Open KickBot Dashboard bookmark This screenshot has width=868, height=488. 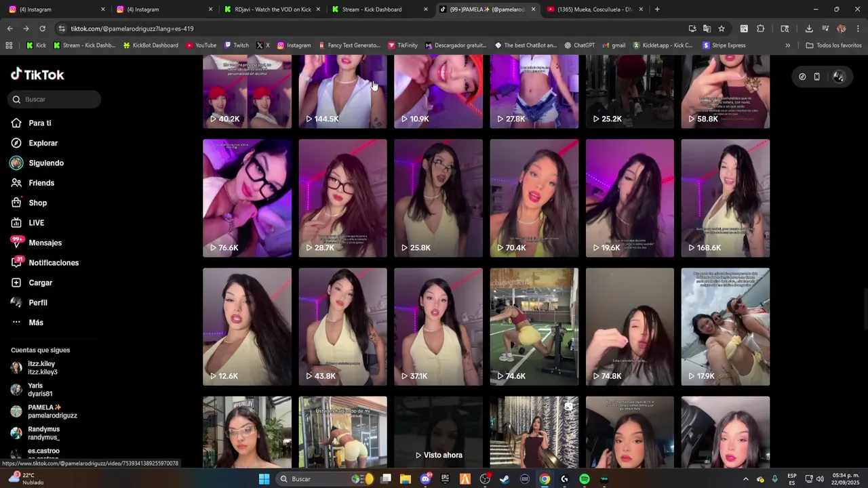point(150,45)
